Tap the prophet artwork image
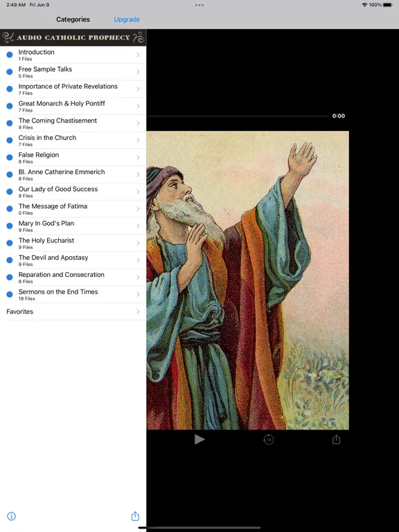The height and width of the screenshot is (532, 399). (x=248, y=281)
